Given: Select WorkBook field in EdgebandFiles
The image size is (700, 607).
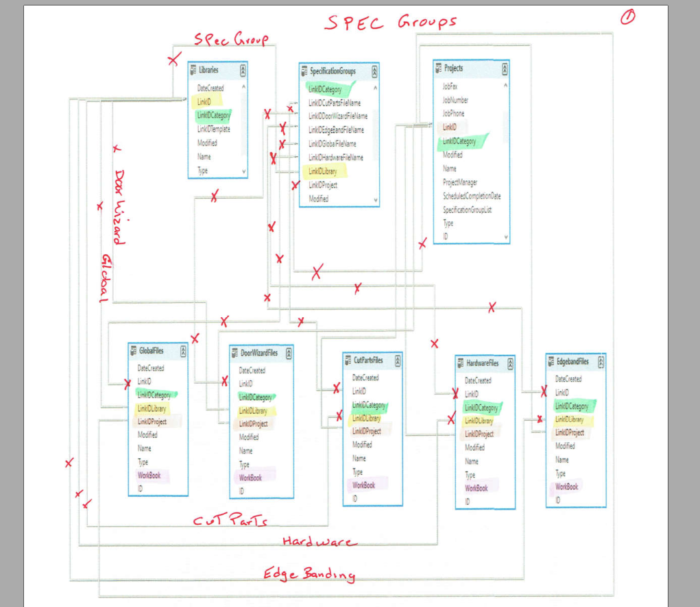Looking at the screenshot, I should pos(566,486).
